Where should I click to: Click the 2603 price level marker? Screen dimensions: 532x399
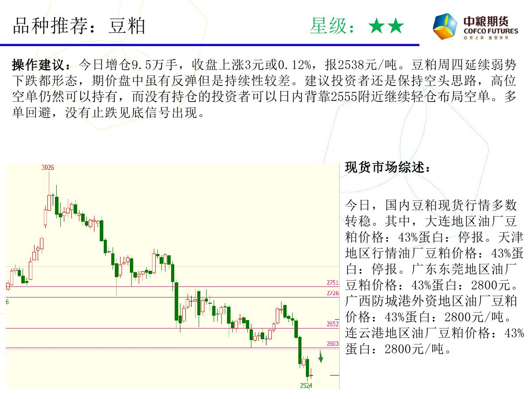[x=332, y=344]
